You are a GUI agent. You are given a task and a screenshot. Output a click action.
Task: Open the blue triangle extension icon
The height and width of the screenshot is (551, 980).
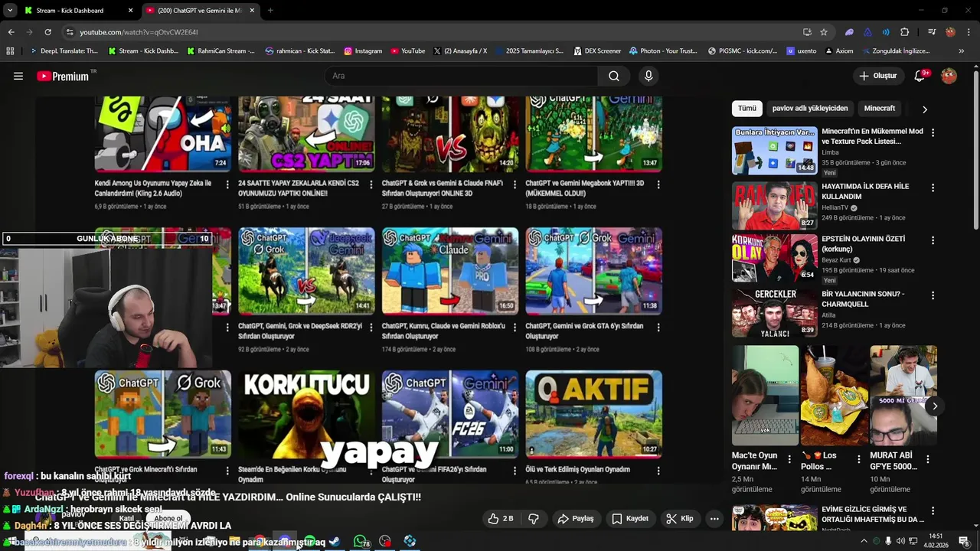pos(867,32)
